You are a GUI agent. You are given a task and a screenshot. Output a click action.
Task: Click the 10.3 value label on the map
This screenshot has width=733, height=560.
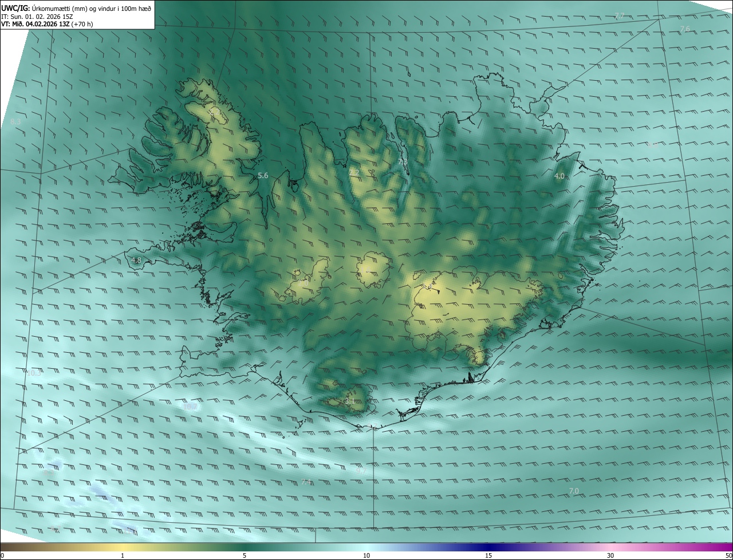tap(34, 373)
